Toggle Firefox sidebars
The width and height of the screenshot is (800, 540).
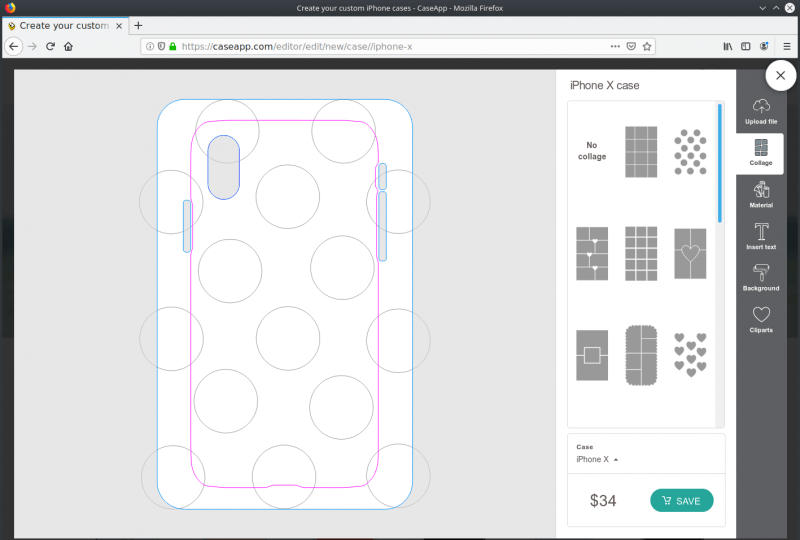[x=745, y=46]
